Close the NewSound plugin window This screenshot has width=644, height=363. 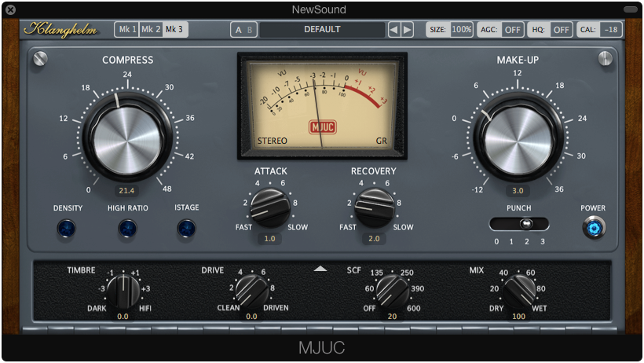pyautogui.click(x=11, y=9)
